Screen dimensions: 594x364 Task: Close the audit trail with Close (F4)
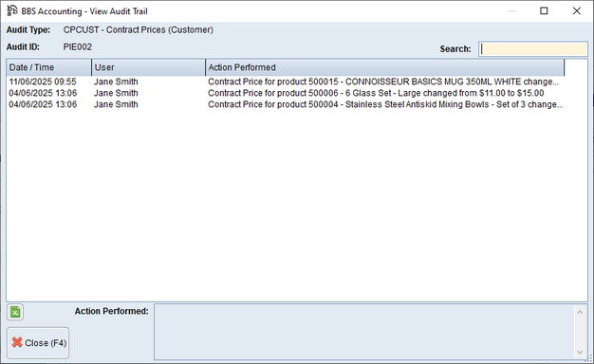coord(38,343)
